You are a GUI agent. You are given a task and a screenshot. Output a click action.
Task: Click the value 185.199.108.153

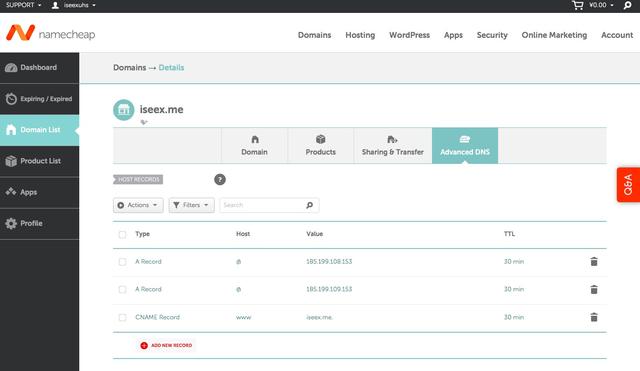329,262
